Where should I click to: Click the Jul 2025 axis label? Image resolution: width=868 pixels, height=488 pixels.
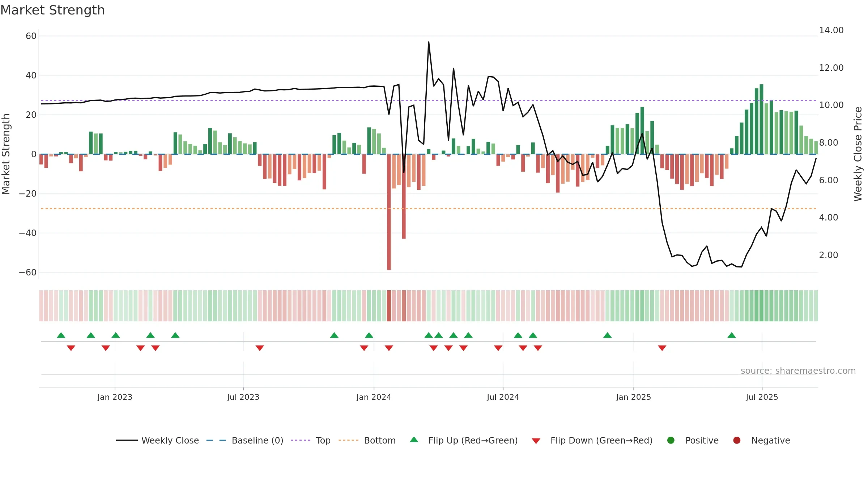762,397
